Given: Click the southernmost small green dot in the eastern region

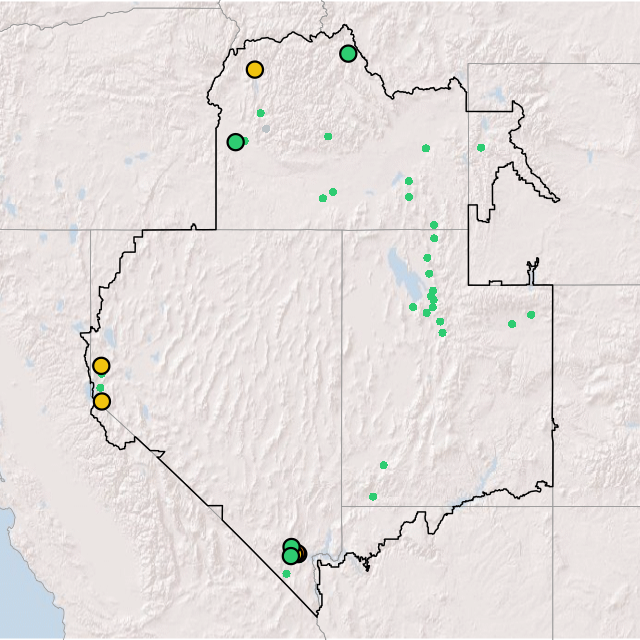Looking at the screenshot, I should (373, 497).
